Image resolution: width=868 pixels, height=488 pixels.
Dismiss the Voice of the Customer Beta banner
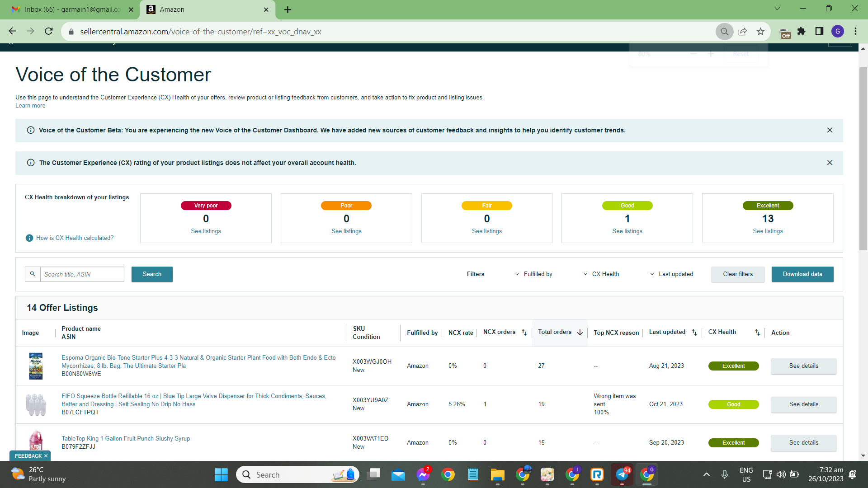tap(830, 130)
